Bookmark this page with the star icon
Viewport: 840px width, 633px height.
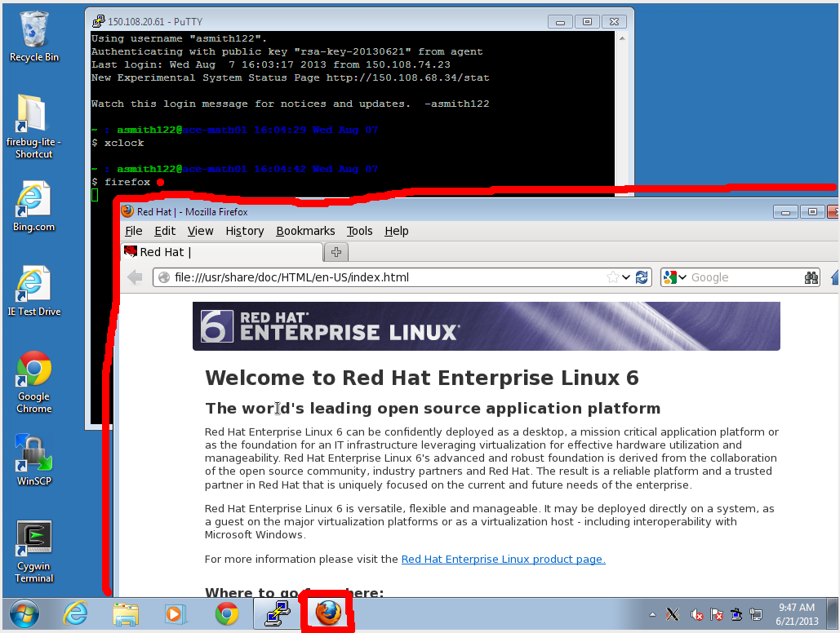coord(612,277)
